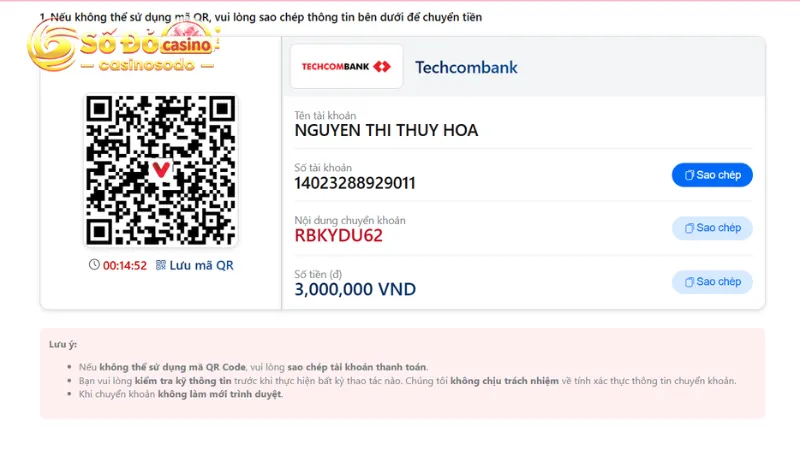Viewport: 800px width, 450px height.
Task: Click the copy icon in the amount button
Action: (689, 282)
